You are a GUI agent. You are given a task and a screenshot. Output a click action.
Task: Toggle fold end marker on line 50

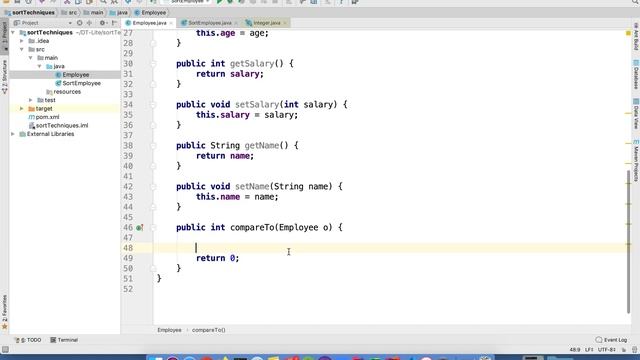[153, 269]
